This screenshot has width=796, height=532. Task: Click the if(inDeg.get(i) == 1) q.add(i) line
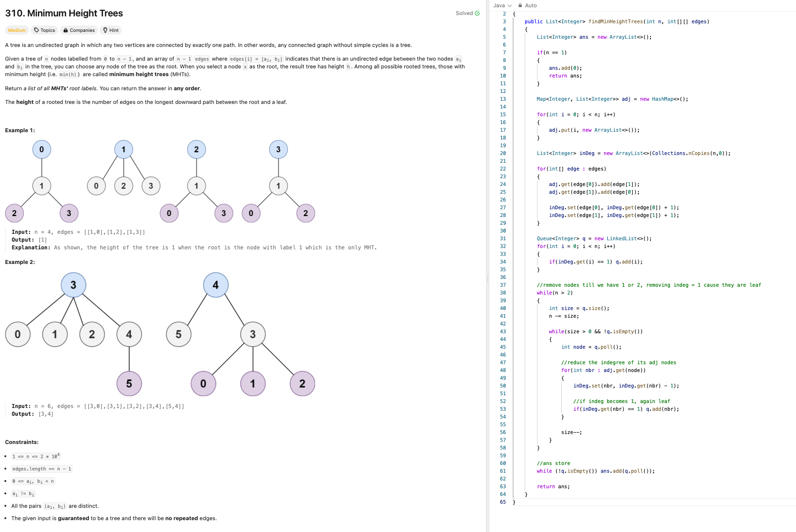click(x=596, y=262)
